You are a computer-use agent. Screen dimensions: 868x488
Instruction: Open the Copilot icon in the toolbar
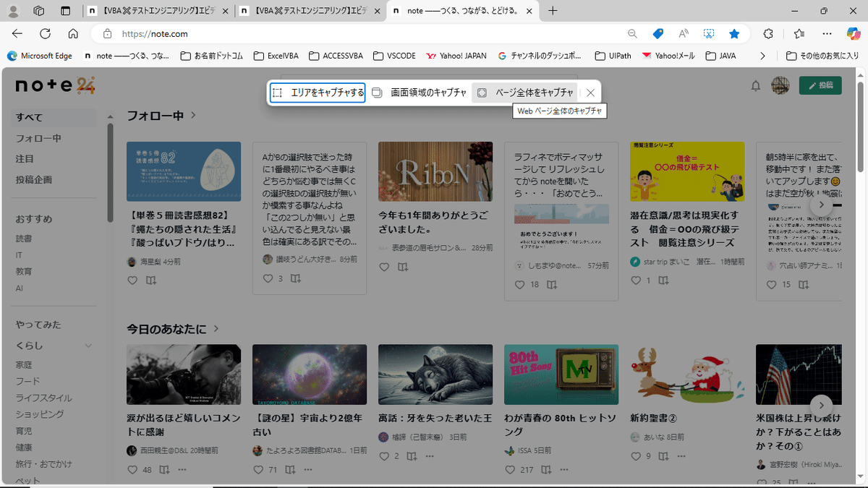coord(854,34)
